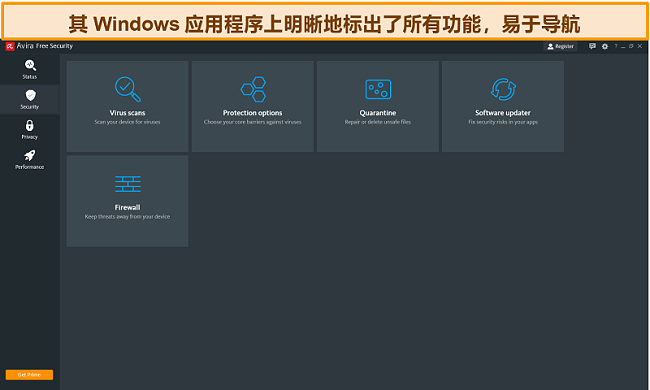Open the Protection options hexagon icon
Image resolution: width=650 pixels, height=390 pixels.
(253, 89)
